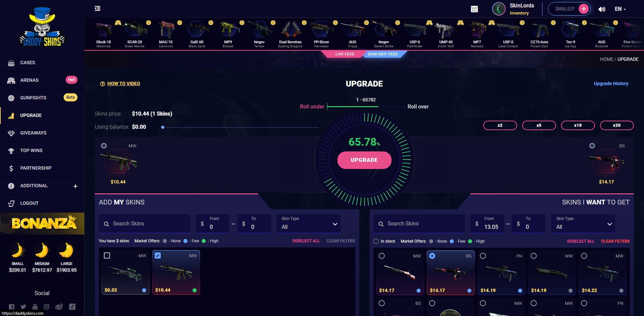The height and width of the screenshot is (316, 644).
Task: Open Skin Type dropdown in Add My Skins
Action: (x=309, y=223)
